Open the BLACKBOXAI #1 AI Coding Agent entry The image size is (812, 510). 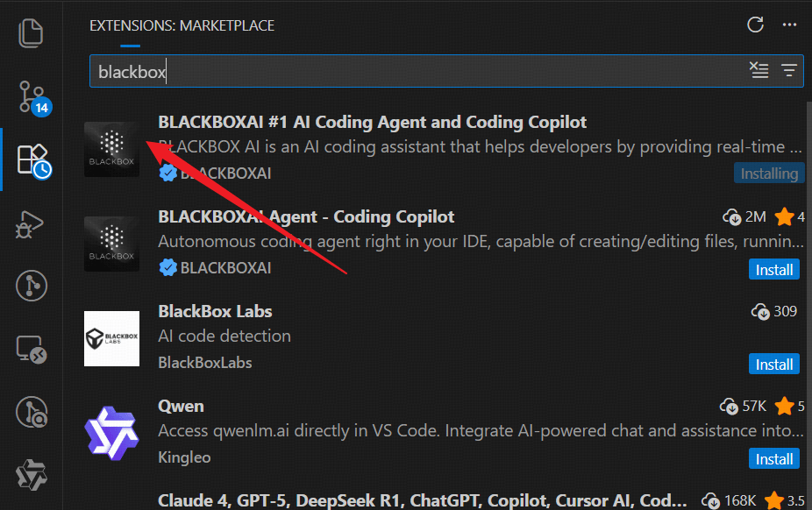click(x=372, y=123)
